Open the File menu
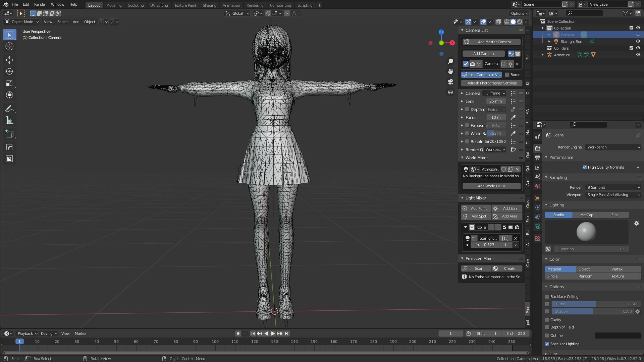 point(15,5)
